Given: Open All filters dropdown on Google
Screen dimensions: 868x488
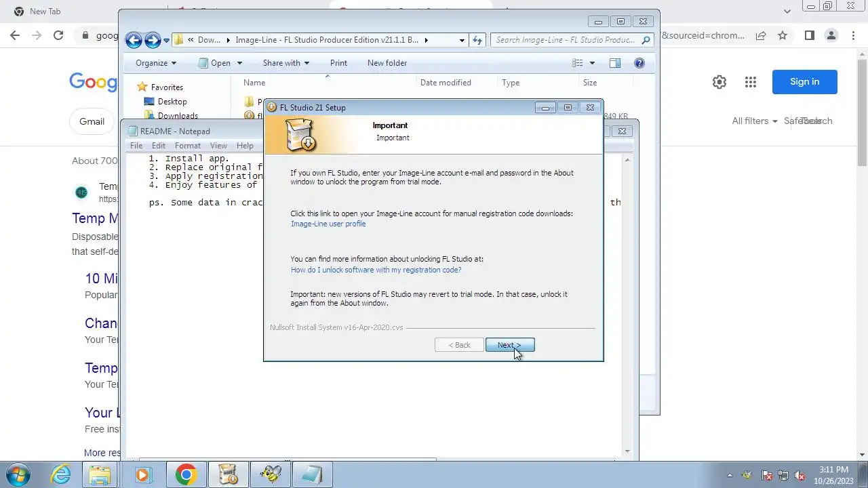Looking at the screenshot, I should (x=755, y=121).
